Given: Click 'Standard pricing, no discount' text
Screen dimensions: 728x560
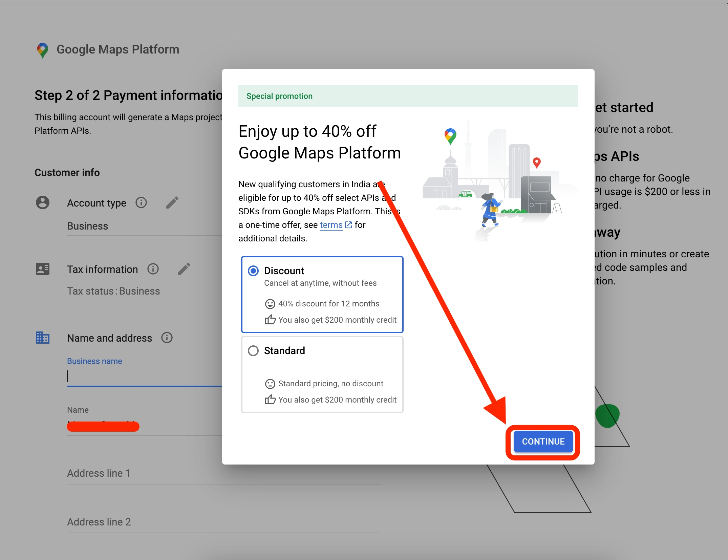Looking at the screenshot, I should 331,384.
